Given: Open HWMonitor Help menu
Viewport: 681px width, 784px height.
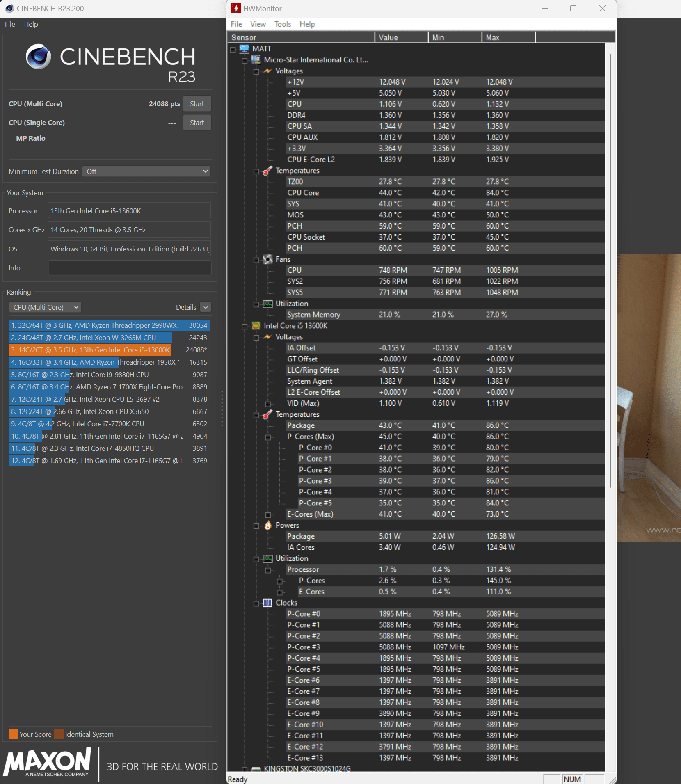Looking at the screenshot, I should (x=307, y=24).
